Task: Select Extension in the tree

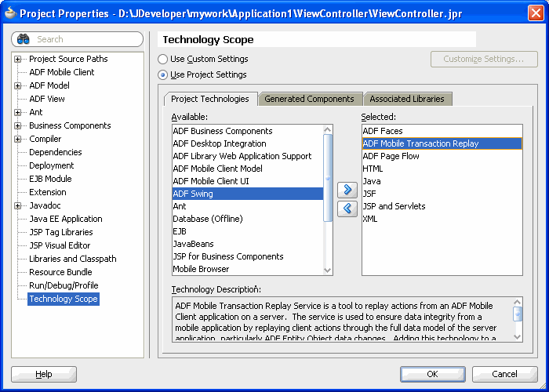Action: pyautogui.click(x=48, y=192)
